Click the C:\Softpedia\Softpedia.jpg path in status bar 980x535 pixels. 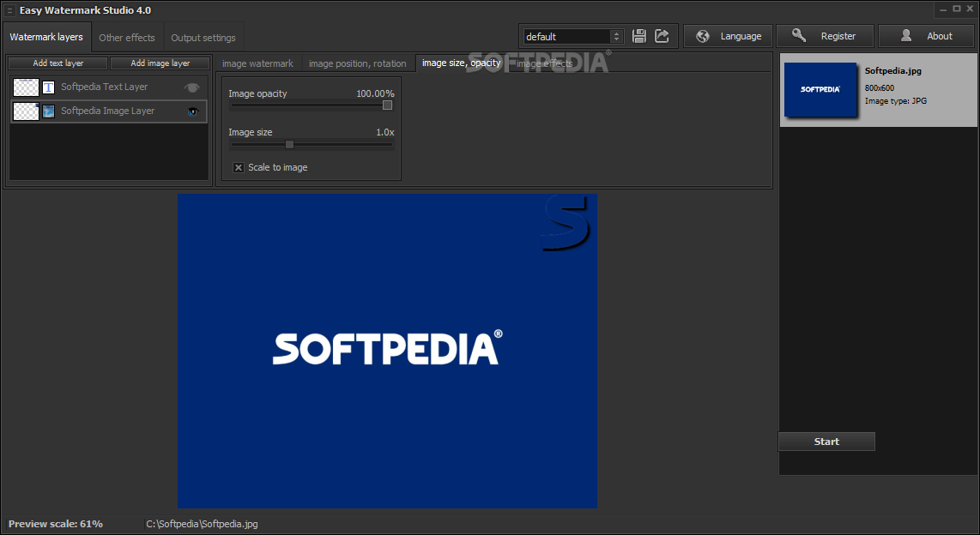(x=202, y=524)
